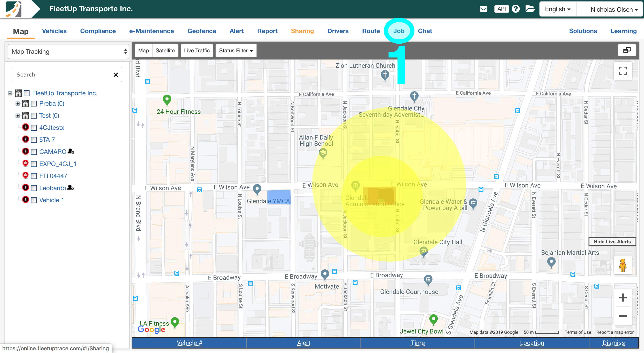The image size is (644, 353).
Task: Collapse the FleetUp Transporte Inc. tree
Action: click(10, 93)
